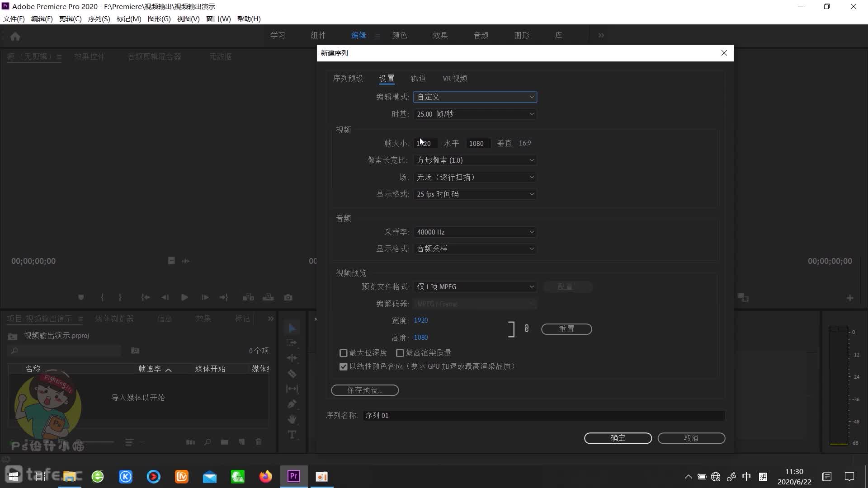
Task: Select the Track Select Forward tool
Action: [292, 343]
